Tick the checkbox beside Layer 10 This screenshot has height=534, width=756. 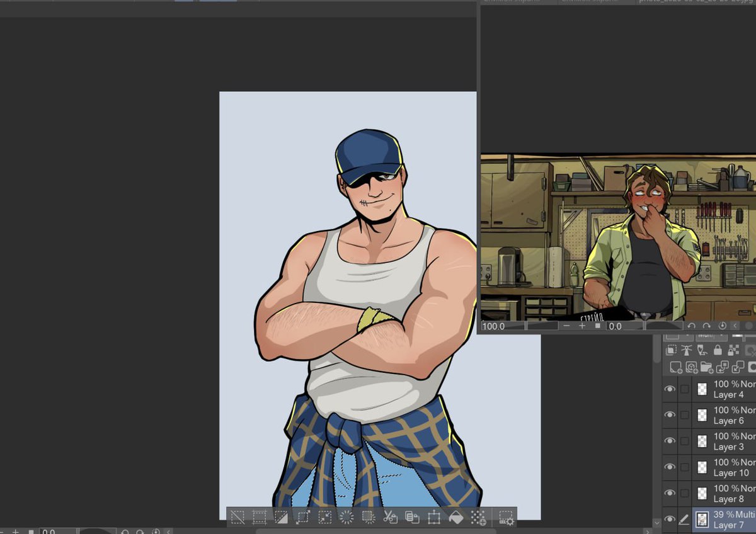pyautogui.click(x=685, y=467)
